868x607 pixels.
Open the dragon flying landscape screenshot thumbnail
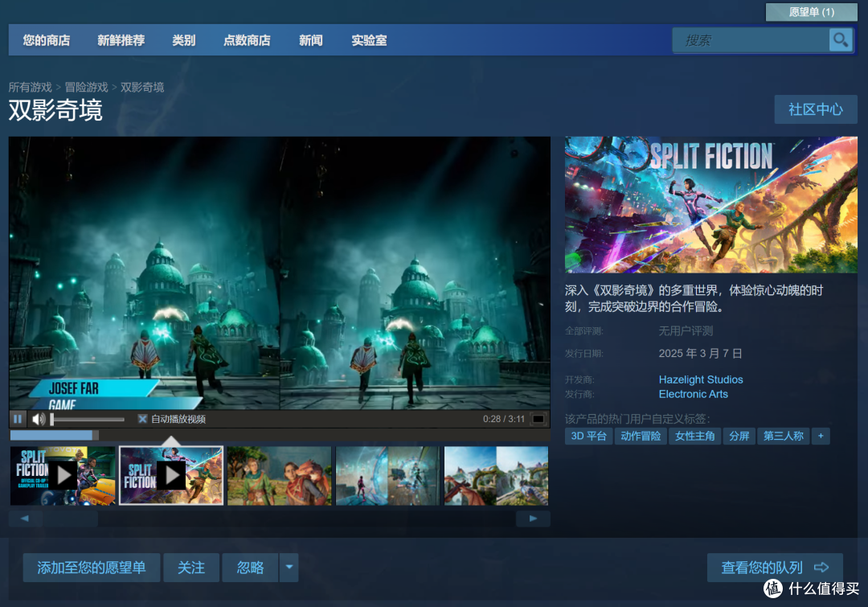pos(496,476)
